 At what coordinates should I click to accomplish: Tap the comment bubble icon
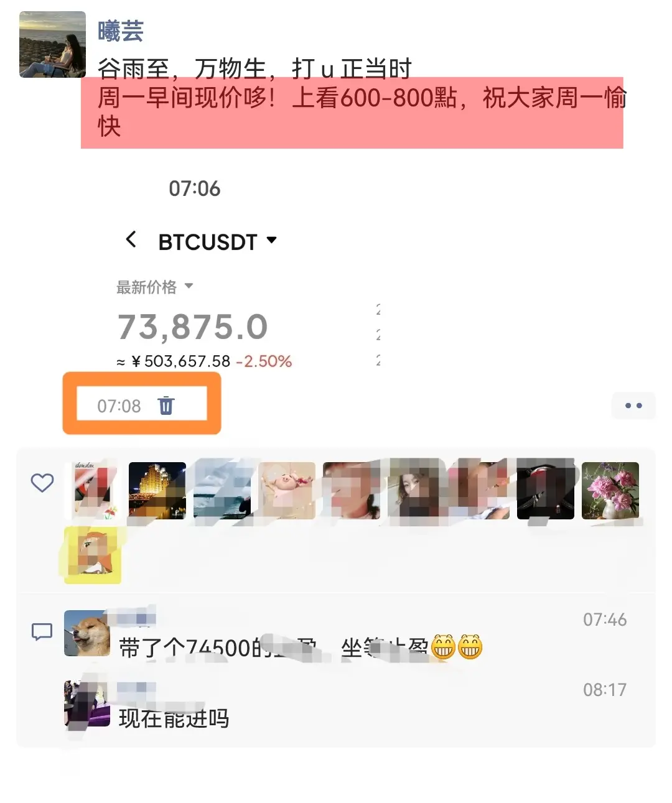(42, 632)
